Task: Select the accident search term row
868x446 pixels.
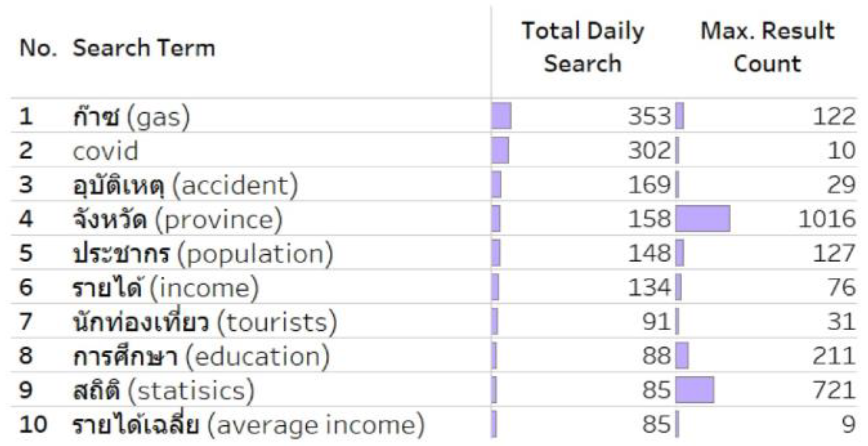Action: [x=185, y=185]
